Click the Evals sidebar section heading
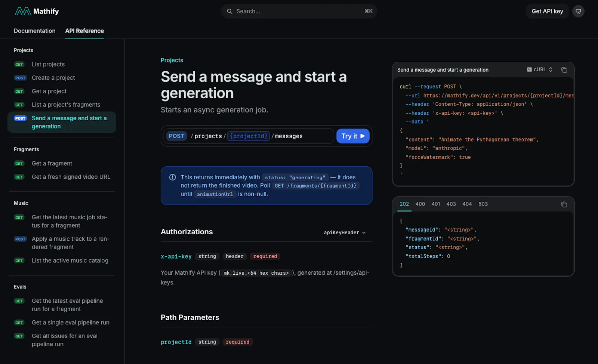This screenshot has width=598, height=364. tap(20, 287)
